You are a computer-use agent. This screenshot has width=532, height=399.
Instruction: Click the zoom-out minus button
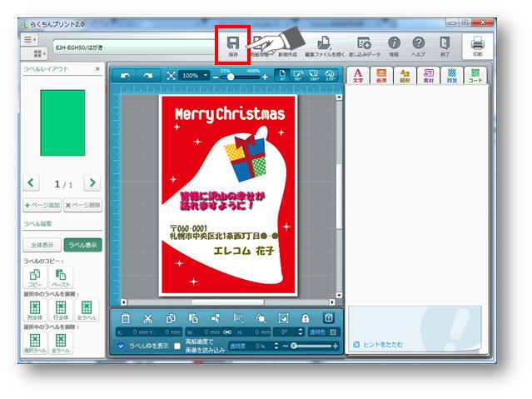[x=216, y=77]
